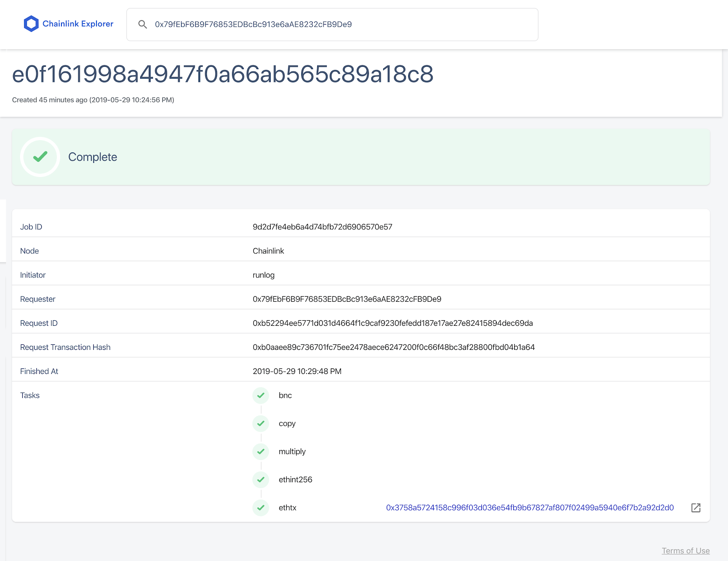The image size is (728, 561).
Task: Select Request Transaction Hash value 0xb0aaee89...
Action: (394, 348)
